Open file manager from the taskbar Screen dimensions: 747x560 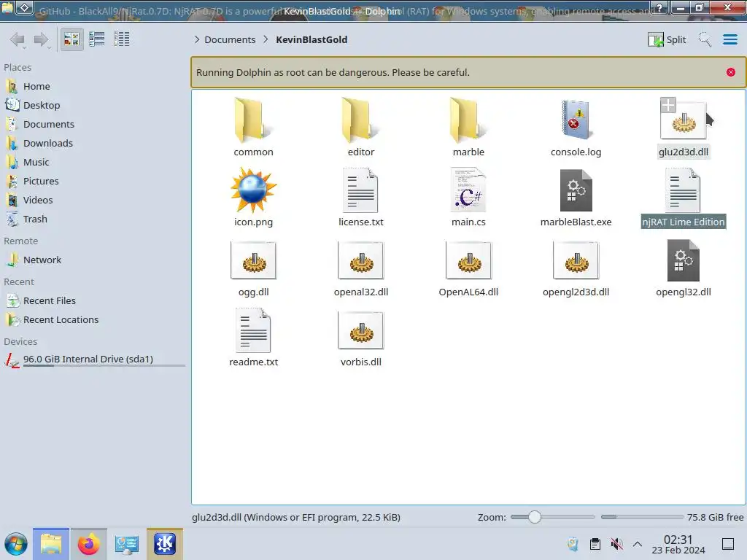point(51,544)
